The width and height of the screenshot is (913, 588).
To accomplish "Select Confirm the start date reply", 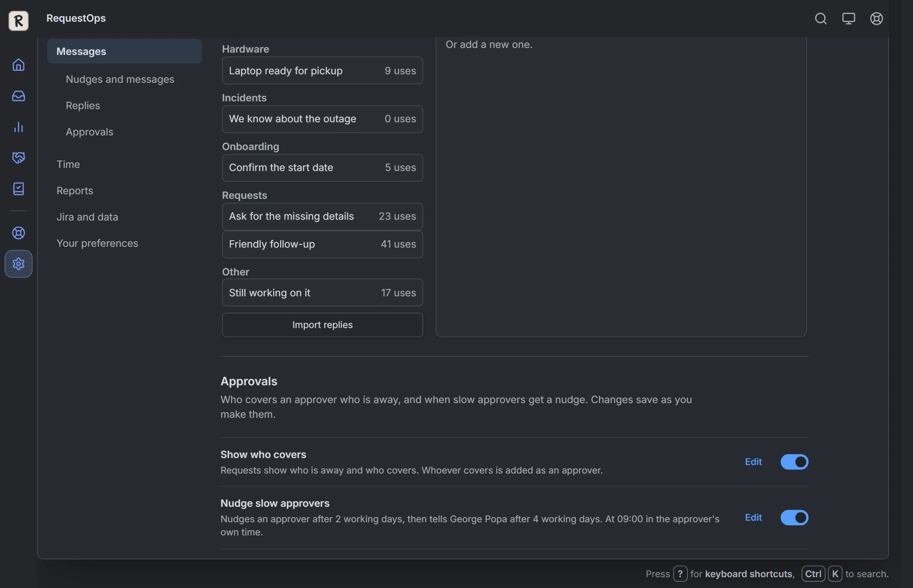I will 322,168.
